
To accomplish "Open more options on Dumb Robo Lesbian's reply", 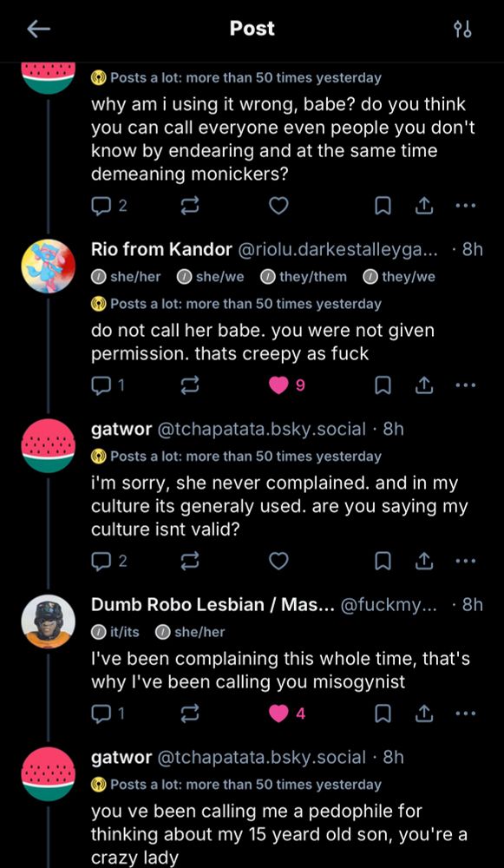I will (466, 713).
